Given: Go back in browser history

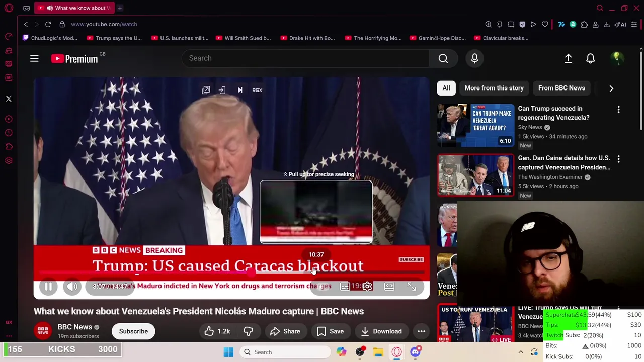Looking at the screenshot, I should tap(26, 24).
